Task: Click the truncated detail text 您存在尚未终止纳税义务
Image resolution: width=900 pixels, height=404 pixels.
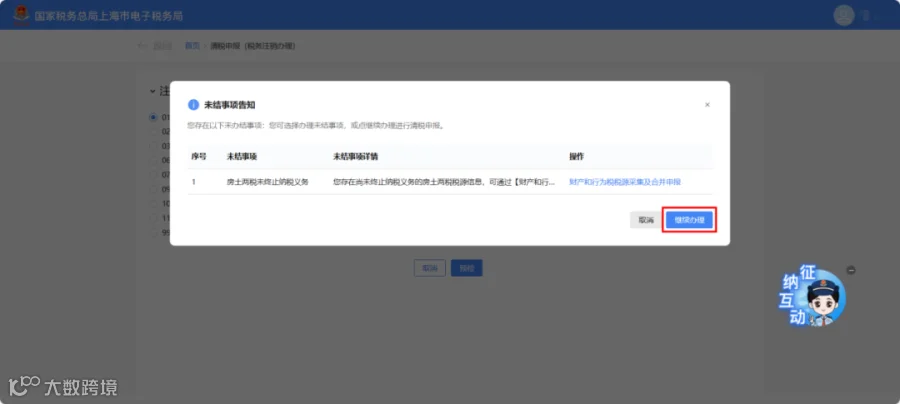Action: (444, 182)
